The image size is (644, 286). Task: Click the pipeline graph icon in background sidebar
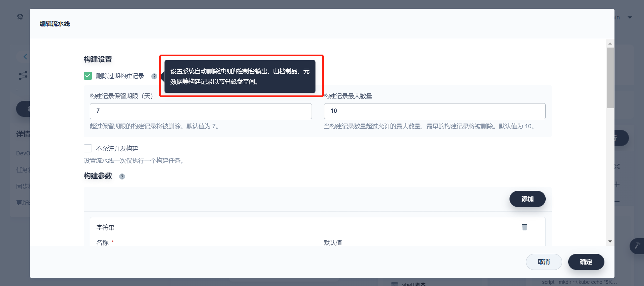(23, 75)
